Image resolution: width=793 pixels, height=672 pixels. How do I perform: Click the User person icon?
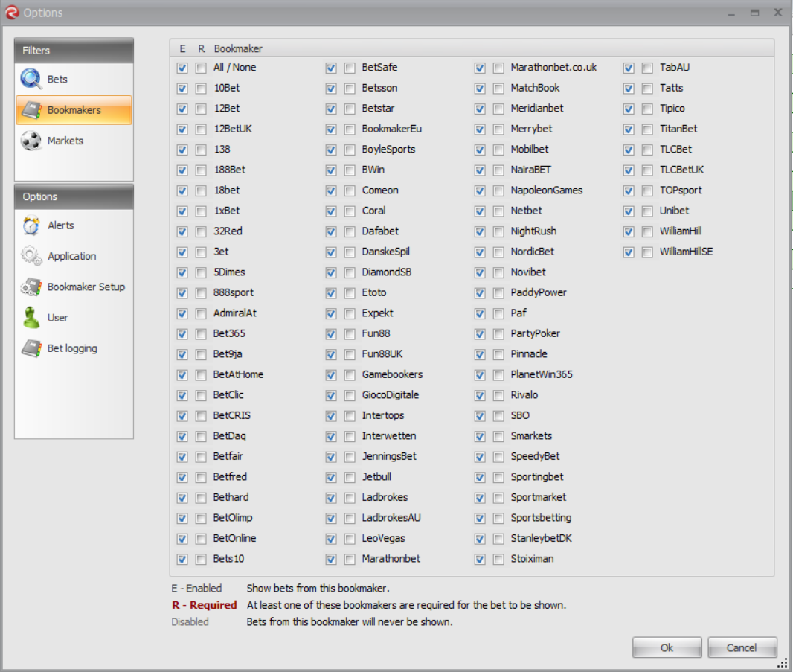pos(31,318)
